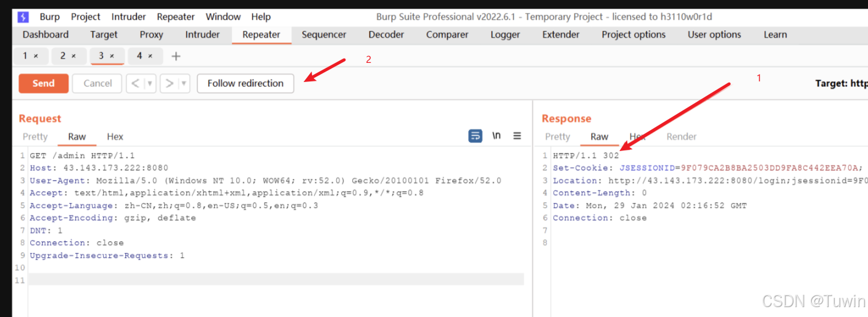Select Repeater request tab 4
Image resolution: width=868 pixels, height=317 pixels.
tap(139, 56)
